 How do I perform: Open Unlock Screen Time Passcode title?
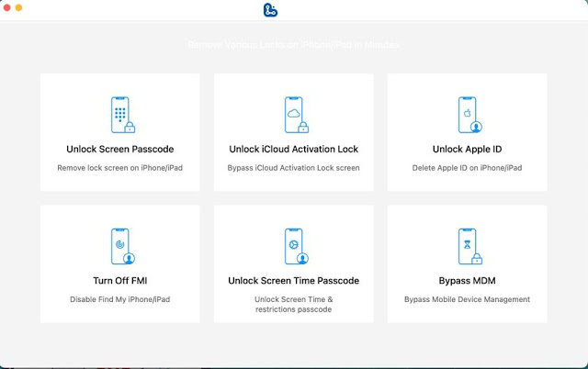coord(294,281)
